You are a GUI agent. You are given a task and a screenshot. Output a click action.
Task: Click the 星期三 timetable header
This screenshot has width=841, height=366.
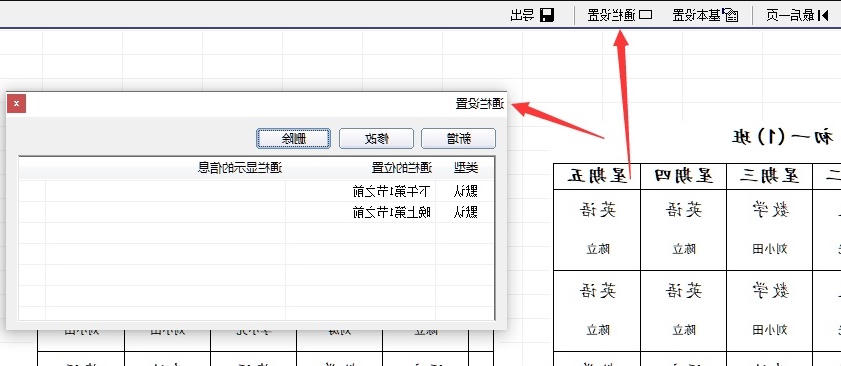pos(770,177)
